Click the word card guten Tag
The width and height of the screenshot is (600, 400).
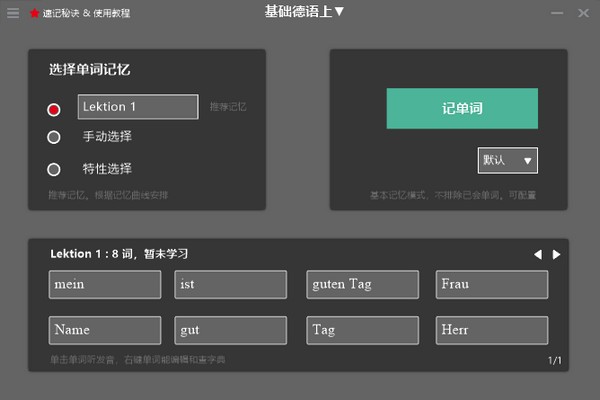pos(361,285)
